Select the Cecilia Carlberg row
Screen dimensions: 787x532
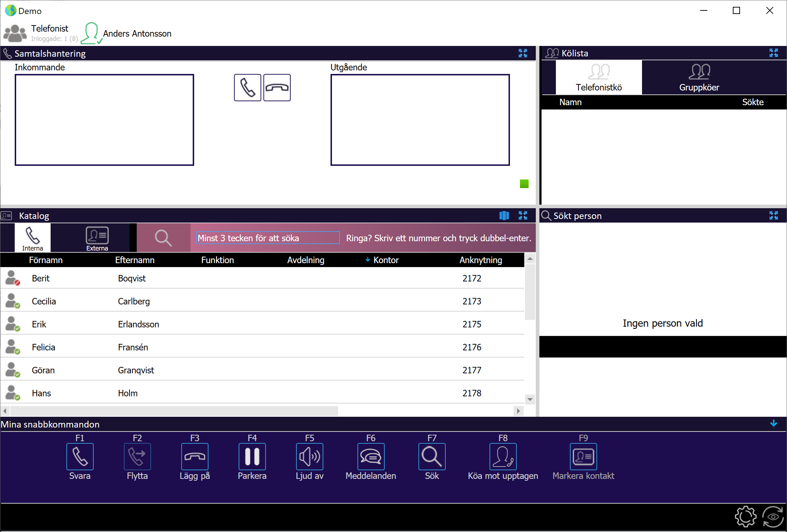pyautogui.click(x=262, y=301)
